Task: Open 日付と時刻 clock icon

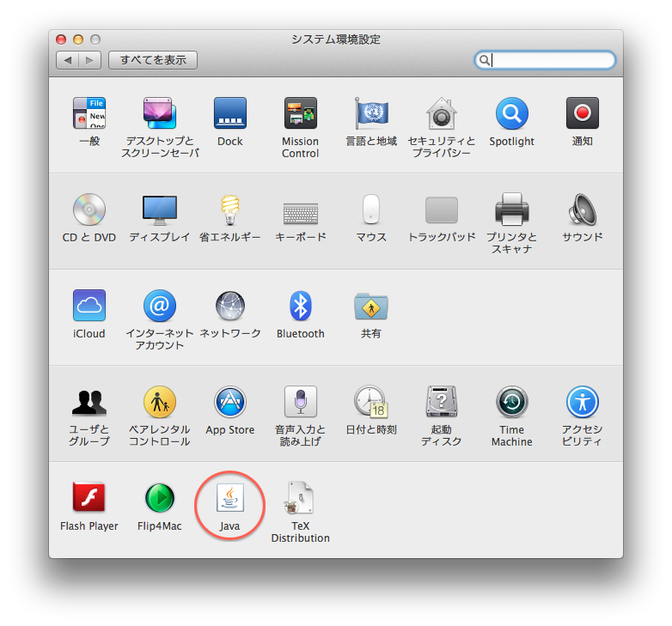Action: tap(371, 402)
